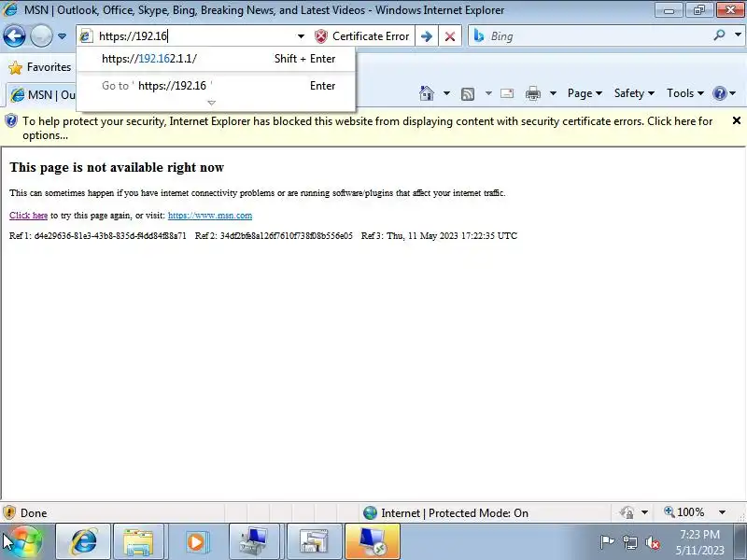Expand the autocomplete list chevron
The height and width of the screenshot is (560, 747).
212,103
